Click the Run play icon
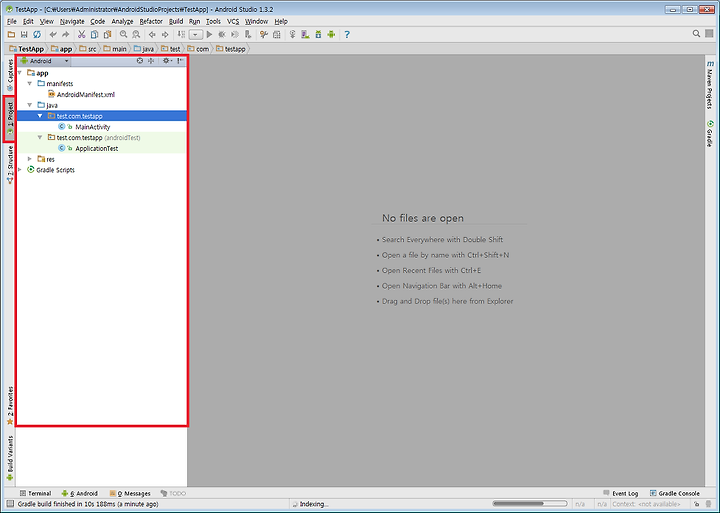 pyautogui.click(x=209, y=34)
